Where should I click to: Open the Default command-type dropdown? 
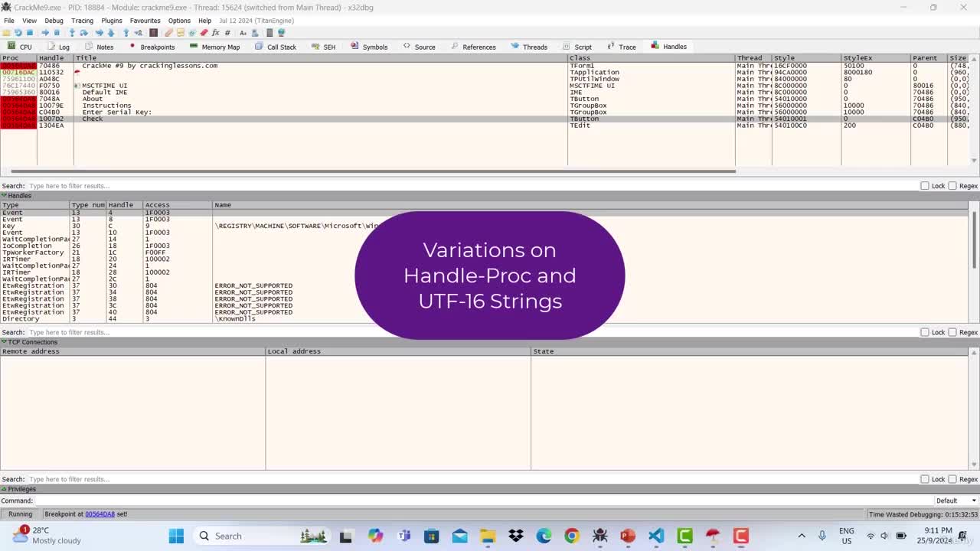(x=955, y=500)
